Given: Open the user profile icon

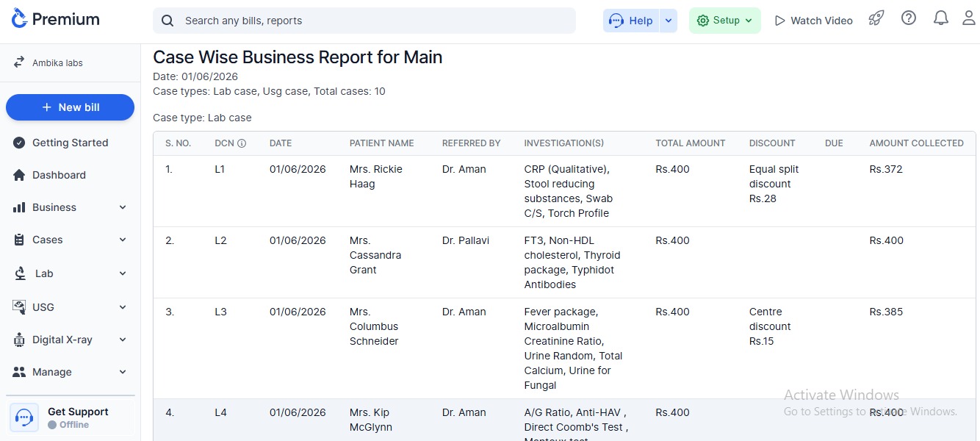Looking at the screenshot, I should click(969, 19).
